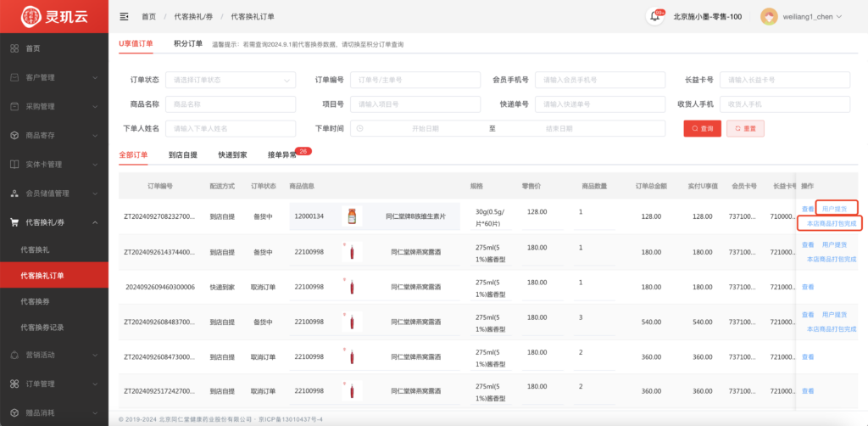Click the 商品寄存 cube icon

[x=15, y=136]
